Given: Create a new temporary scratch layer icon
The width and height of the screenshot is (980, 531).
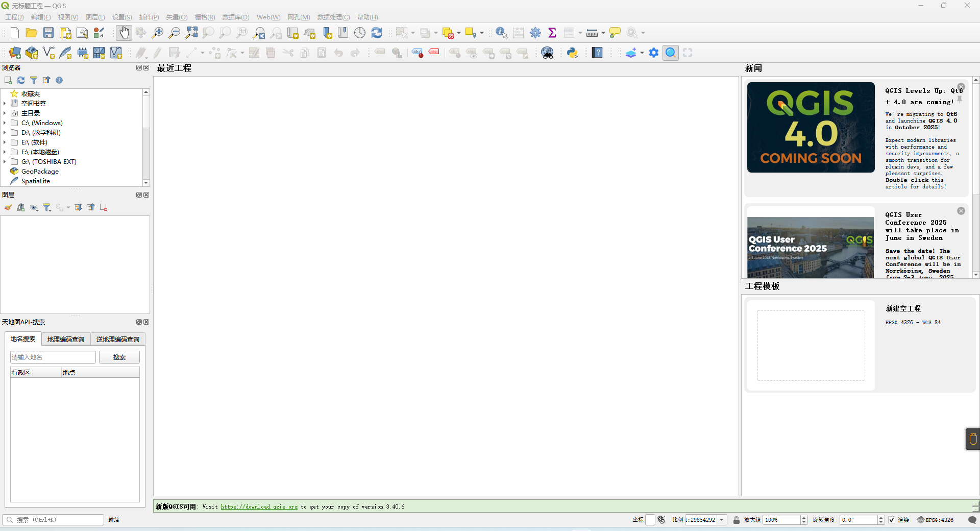Looking at the screenshot, I should [x=82, y=53].
